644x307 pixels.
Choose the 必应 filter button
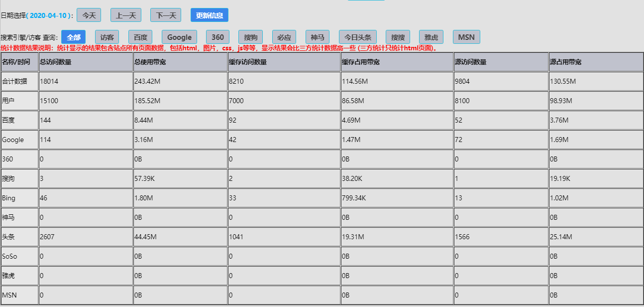pyautogui.click(x=284, y=37)
